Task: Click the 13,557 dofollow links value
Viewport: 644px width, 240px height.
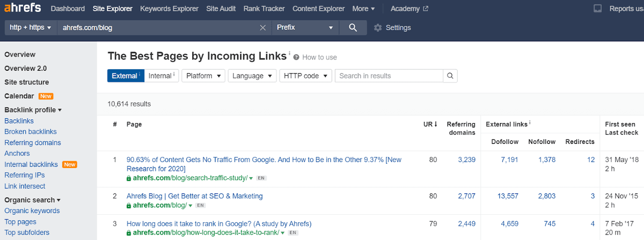Action: click(x=508, y=196)
